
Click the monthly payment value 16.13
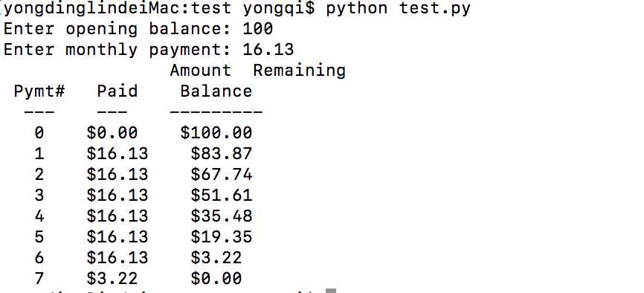tap(268, 50)
